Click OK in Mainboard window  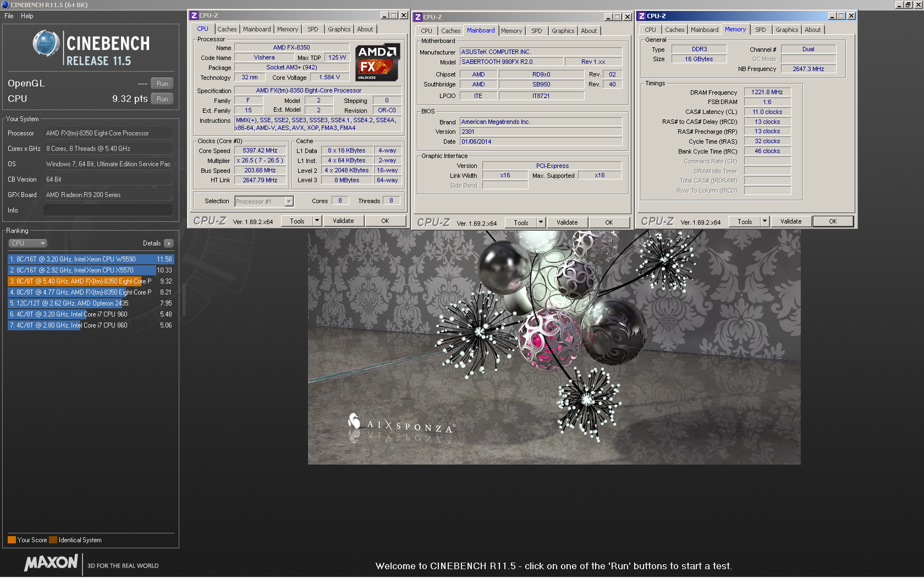pos(609,222)
